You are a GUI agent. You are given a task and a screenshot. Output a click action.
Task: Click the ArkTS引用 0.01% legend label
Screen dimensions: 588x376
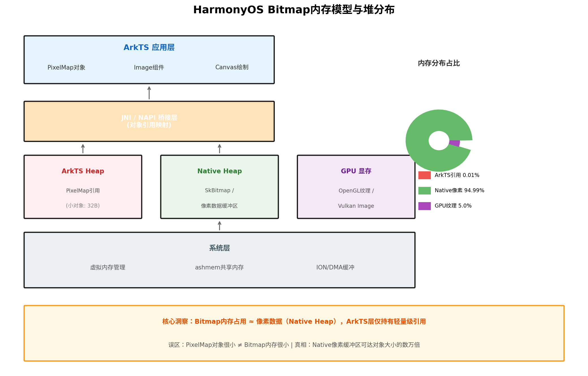(457, 175)
